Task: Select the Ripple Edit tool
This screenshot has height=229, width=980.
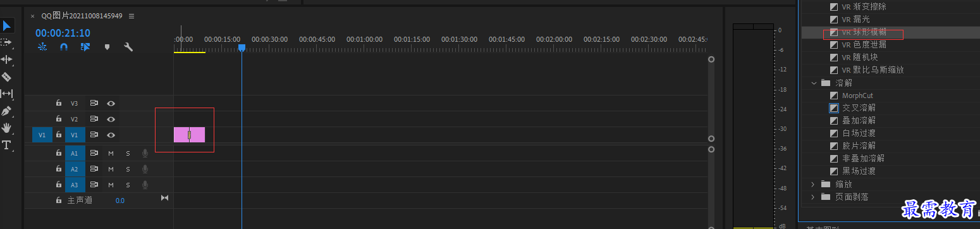Action: coord(7,59)
